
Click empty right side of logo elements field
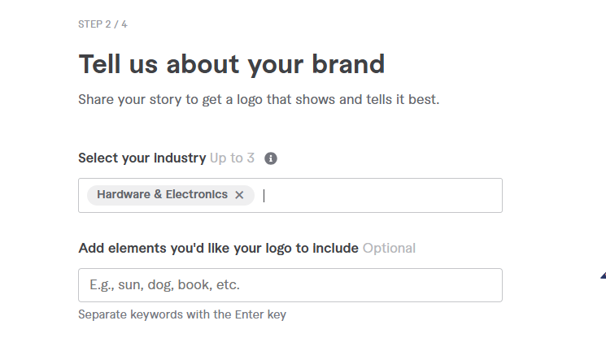point(407,285)
